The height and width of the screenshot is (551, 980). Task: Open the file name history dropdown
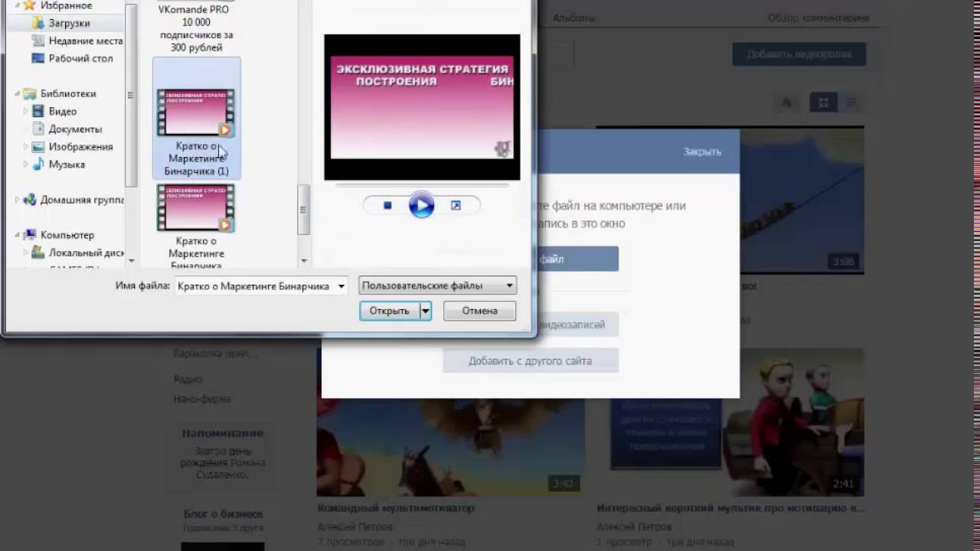341,286
